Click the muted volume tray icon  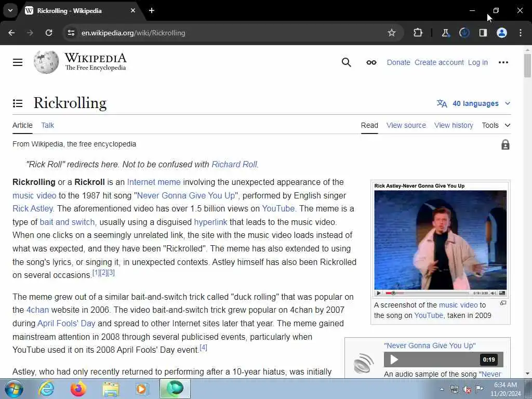point(467,390)
